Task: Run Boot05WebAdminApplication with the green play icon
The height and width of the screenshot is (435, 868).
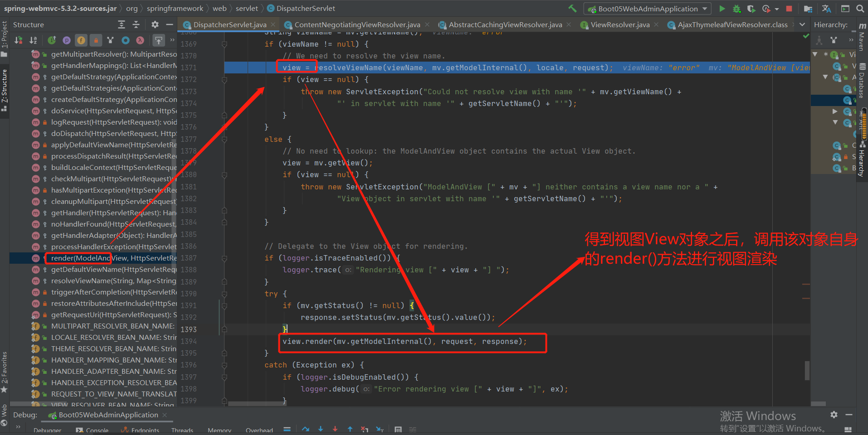Action: 722,9
